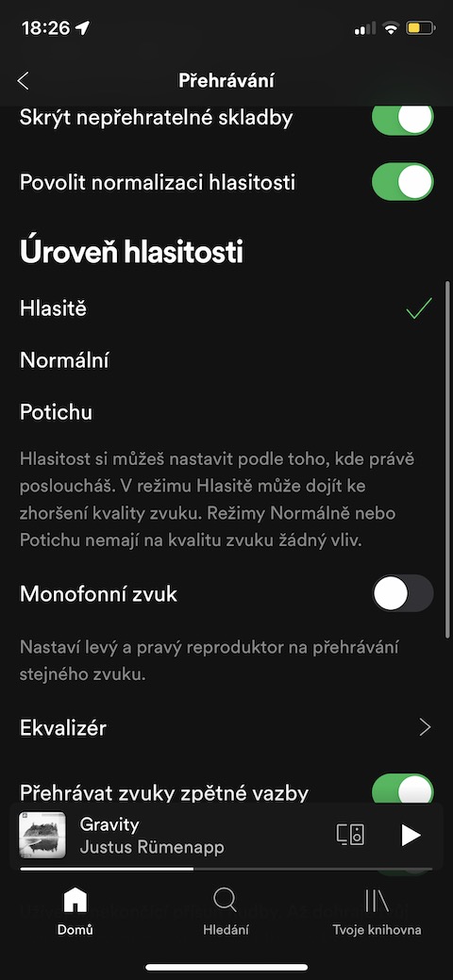Image resolution: width=453 pixels, height=980 pixels.
Task: Open Ekvalizér via its chevron arrow
Action: pos(425,727)
